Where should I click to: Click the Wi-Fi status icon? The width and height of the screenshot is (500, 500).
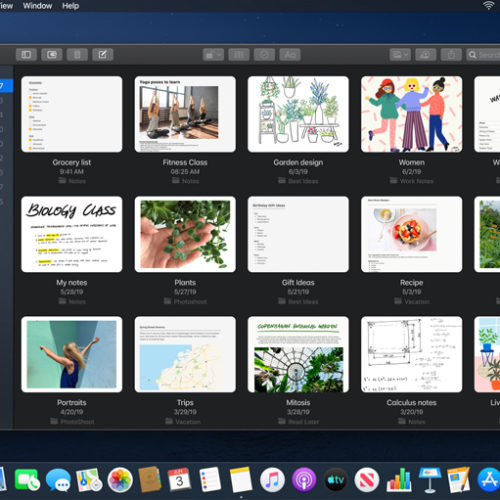[488, 5]
